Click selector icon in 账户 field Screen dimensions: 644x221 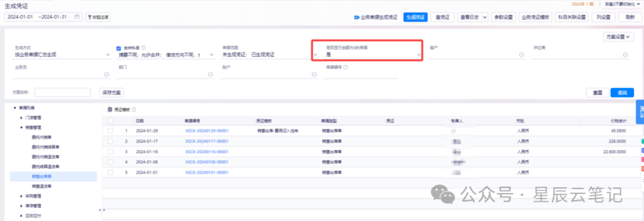(314, 74)
